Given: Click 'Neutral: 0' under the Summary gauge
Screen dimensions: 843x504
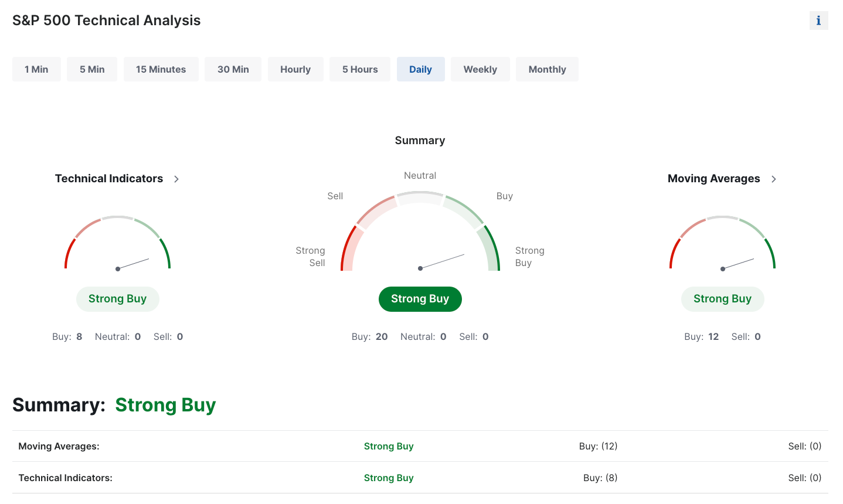Looking at the screenshot, I should click(x=423, y=337).
